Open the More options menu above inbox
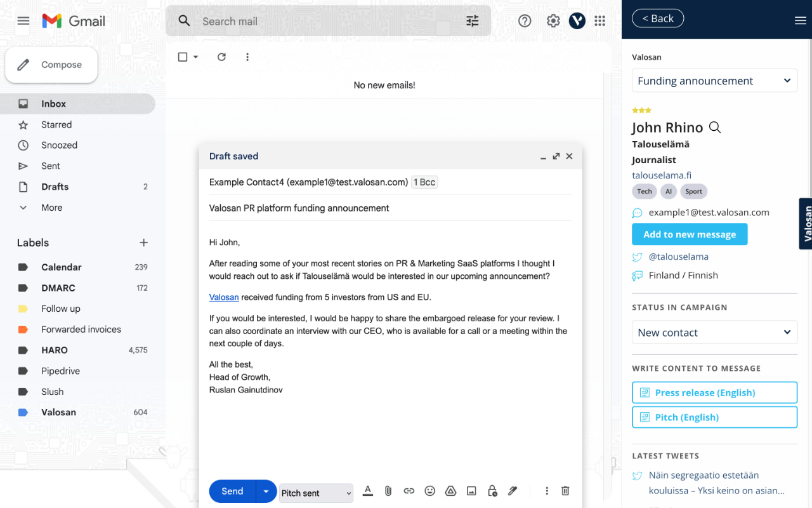This screenshot has width=812, height=508. point(247,57)
